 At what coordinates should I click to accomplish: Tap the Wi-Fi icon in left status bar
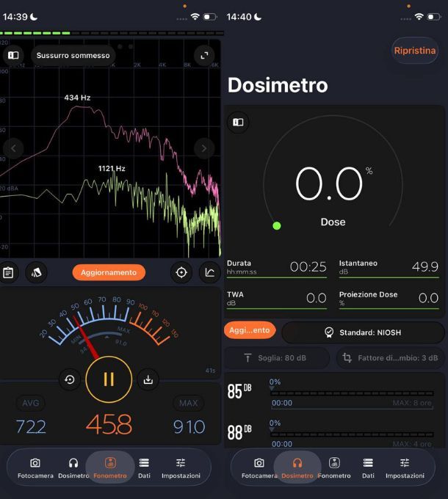click(195, 17)
